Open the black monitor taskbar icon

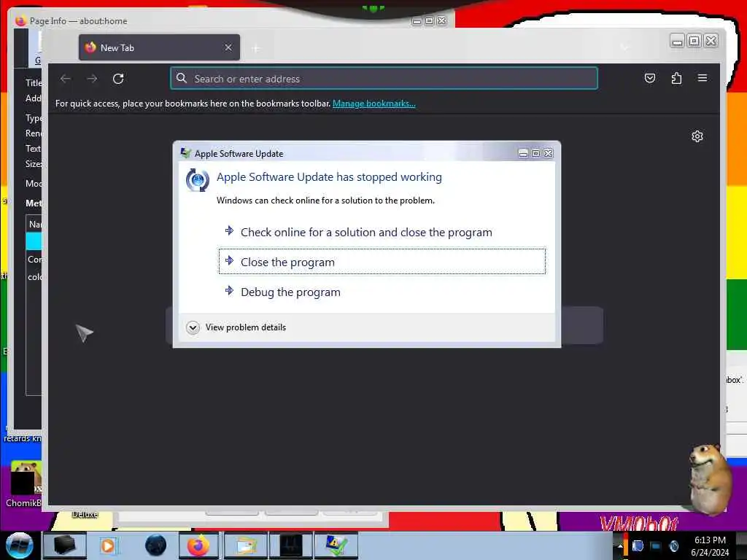coord(290,545)
